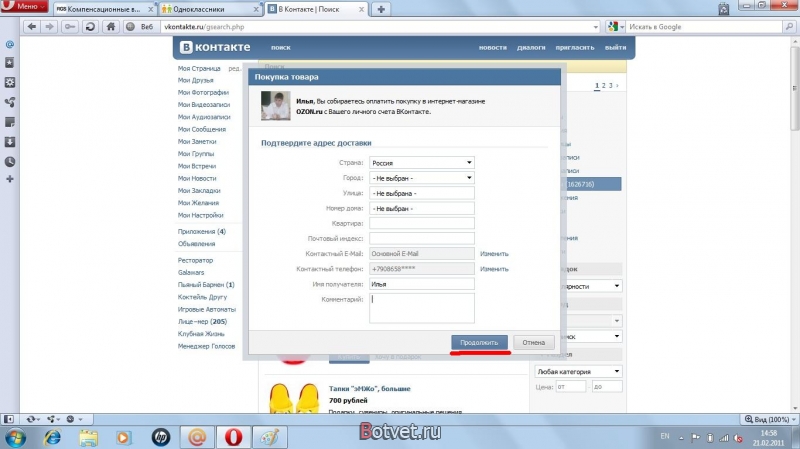The width and height of the screenshot is (800, 449).
Task: Open the Downloads panel in sidebar
Action: coord(10,142)
